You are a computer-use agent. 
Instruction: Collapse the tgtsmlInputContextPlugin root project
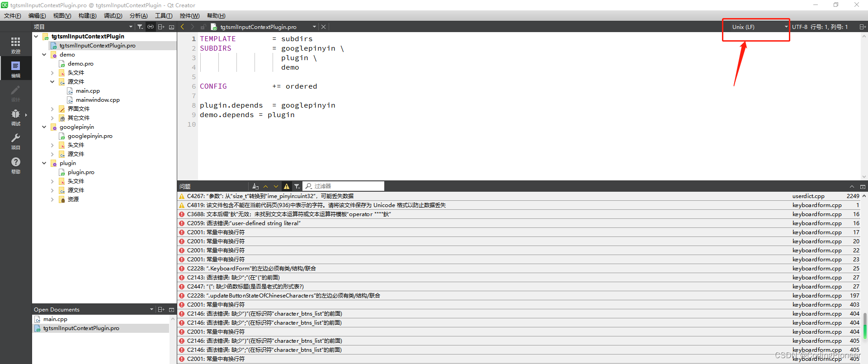pyautogui.click(x=36, y=37)
